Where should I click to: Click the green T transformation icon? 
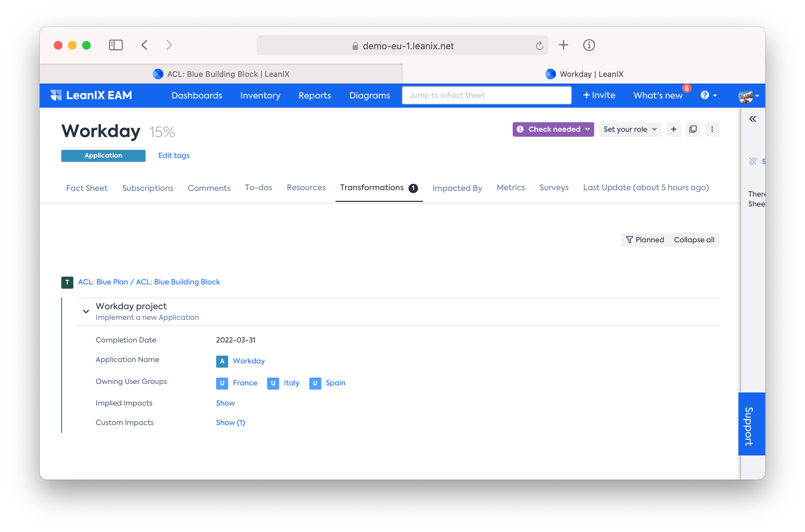[x=67, y=282]
